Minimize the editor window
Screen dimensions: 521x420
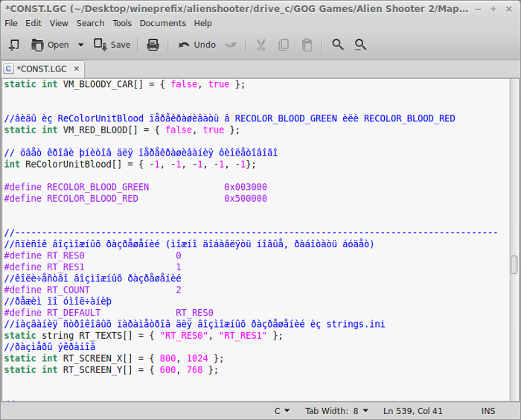[x=478, y=9]
